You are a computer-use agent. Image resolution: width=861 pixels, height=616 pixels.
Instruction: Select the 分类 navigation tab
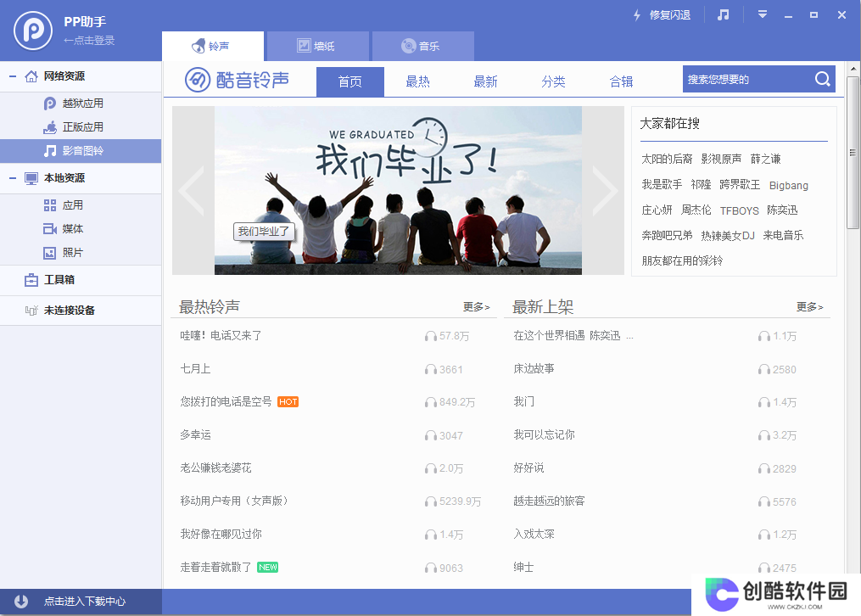553,81
